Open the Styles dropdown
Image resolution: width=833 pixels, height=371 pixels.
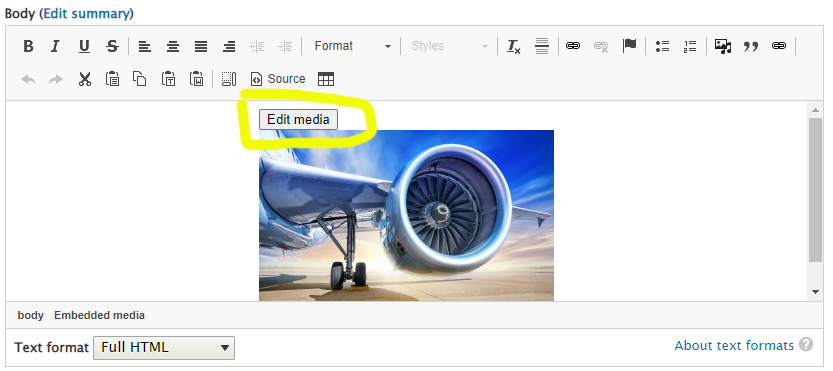click(449, 46)
